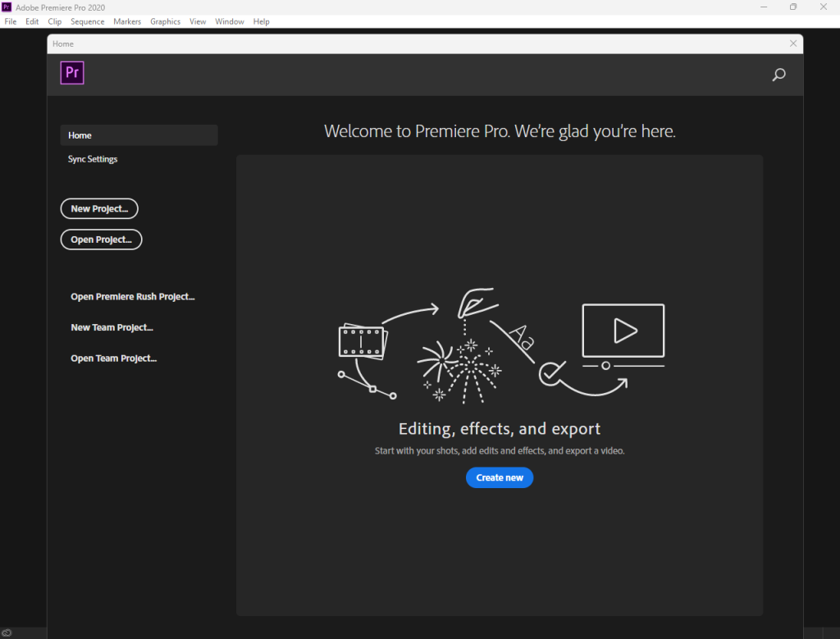Screen dimensions: 840x639
Task: Open the Sequence menu
Action: [87, 21]
